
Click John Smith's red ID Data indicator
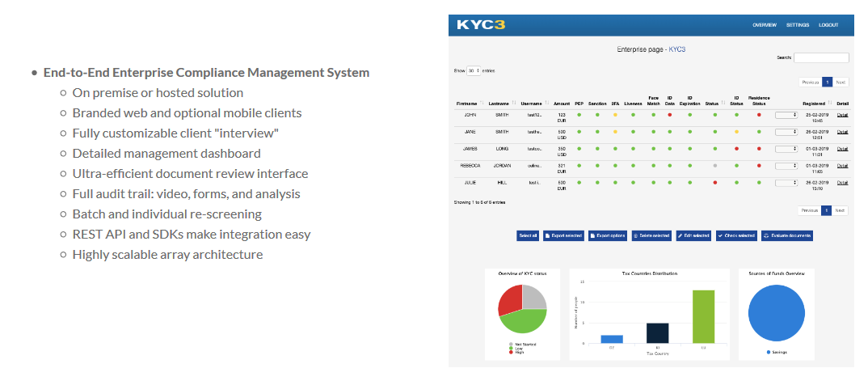click(x=670, y=115)
